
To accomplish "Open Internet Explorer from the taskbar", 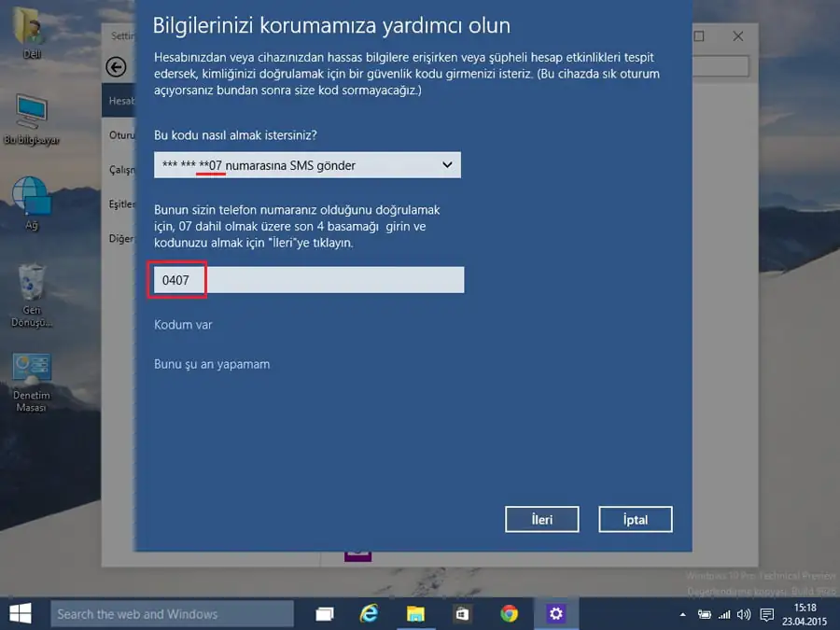I will [370, 613].
